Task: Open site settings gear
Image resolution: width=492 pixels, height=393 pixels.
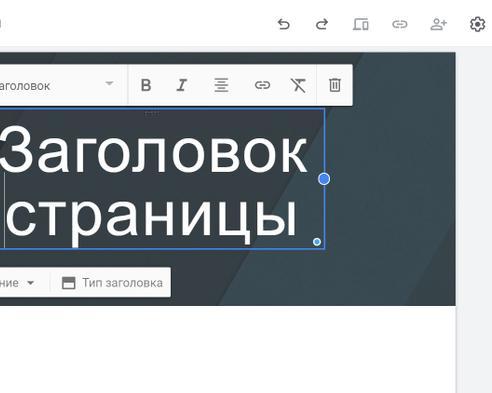Action: 477,24
